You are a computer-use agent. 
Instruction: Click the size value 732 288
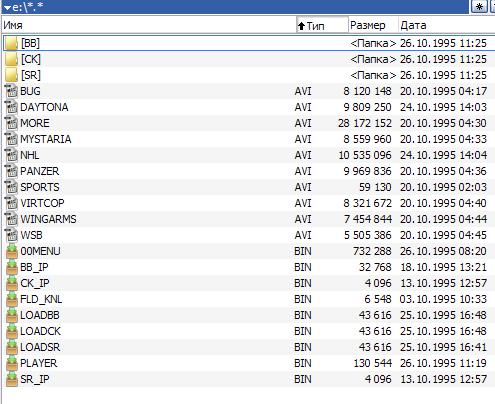[x=372, y=251]
